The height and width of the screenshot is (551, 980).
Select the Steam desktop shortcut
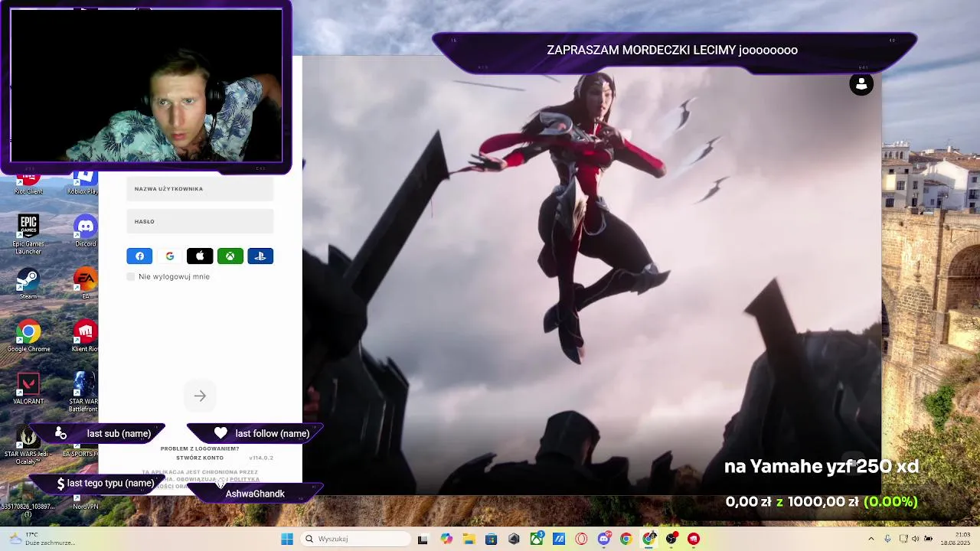(28, 283)
